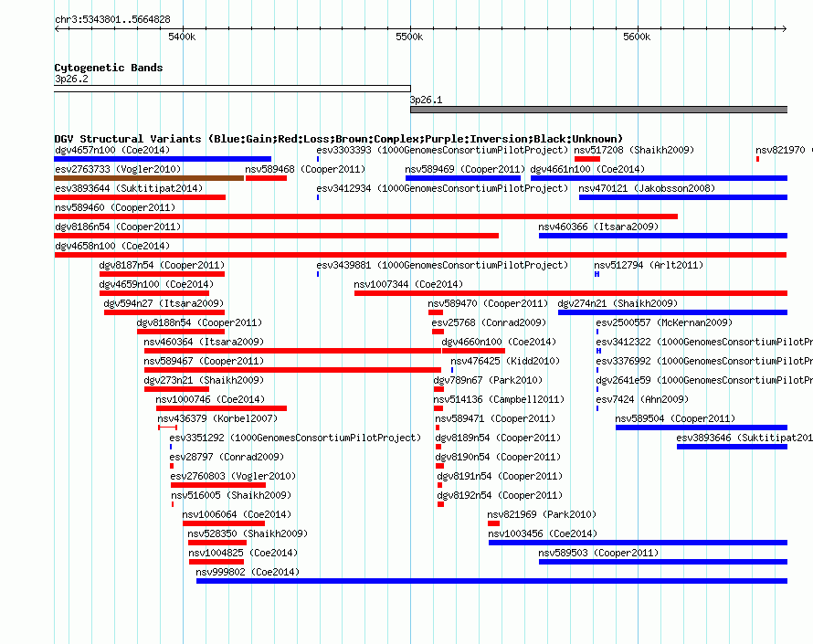Image resolution: width=813 pixels, height=644 pixels.
Task: Open the esv2760803 (Vogler2010) label
Action: tap(233, 477)
